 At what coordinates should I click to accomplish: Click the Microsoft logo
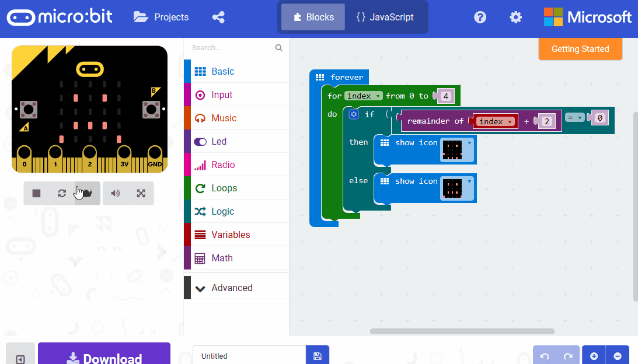(588, 17)
